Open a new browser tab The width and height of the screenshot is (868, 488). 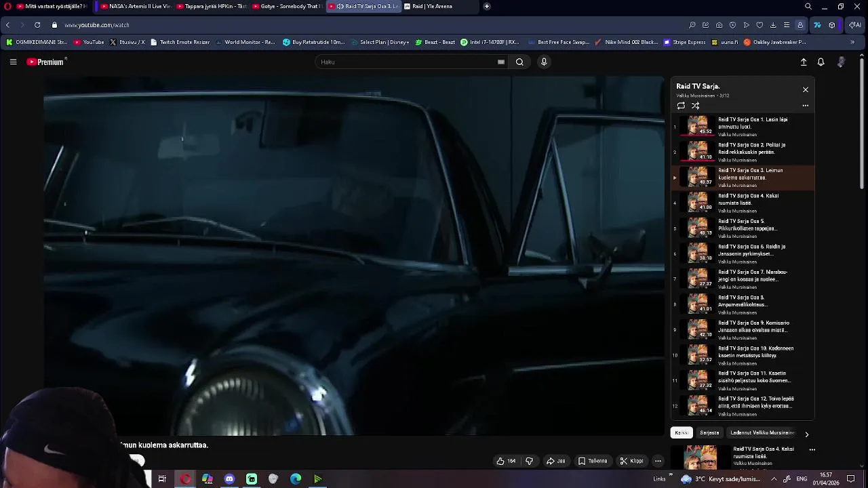click(487, 6)
